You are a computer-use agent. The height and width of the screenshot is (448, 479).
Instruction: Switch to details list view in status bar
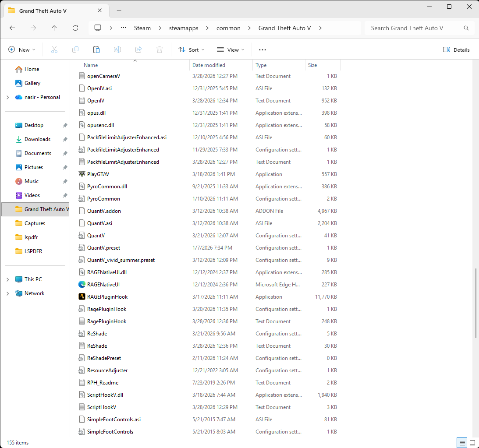[x=462, y=443]
